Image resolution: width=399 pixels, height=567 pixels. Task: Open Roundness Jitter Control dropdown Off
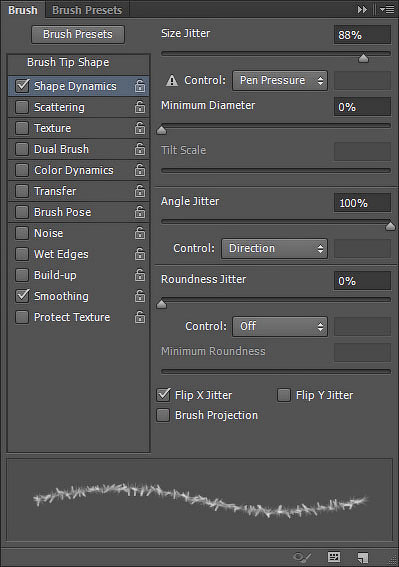pyautogui.click(x=280, y=327)
